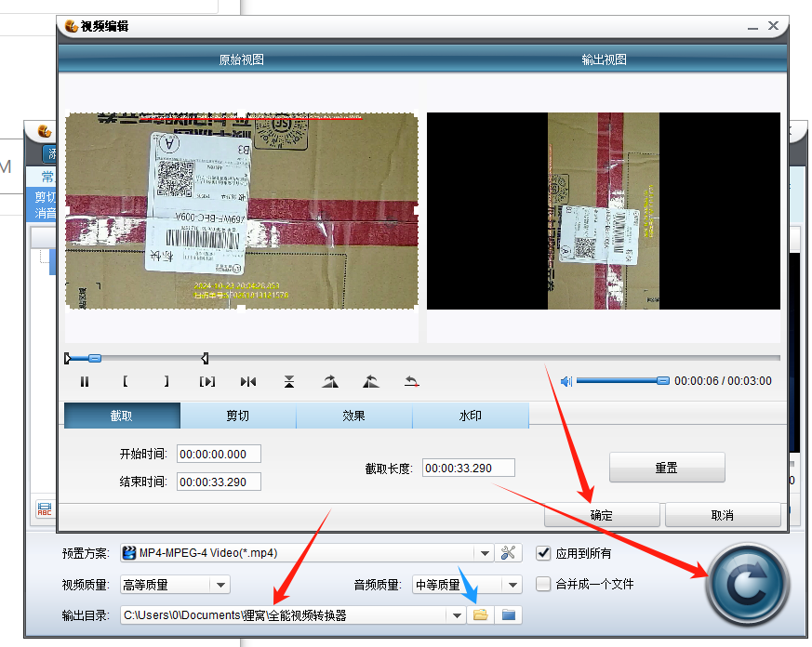
Task: Rotate the video clockwise icon
Action: (x=330, y=382)
